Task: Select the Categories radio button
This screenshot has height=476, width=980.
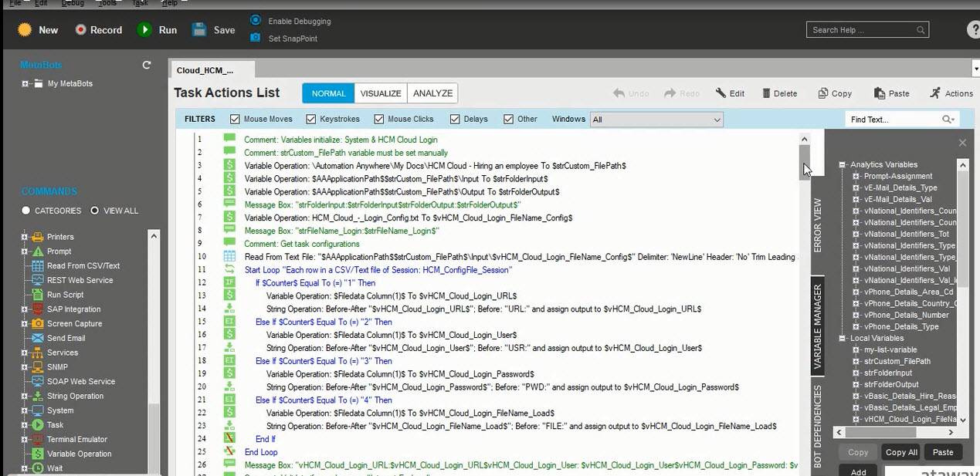Action: click(26, 211)
